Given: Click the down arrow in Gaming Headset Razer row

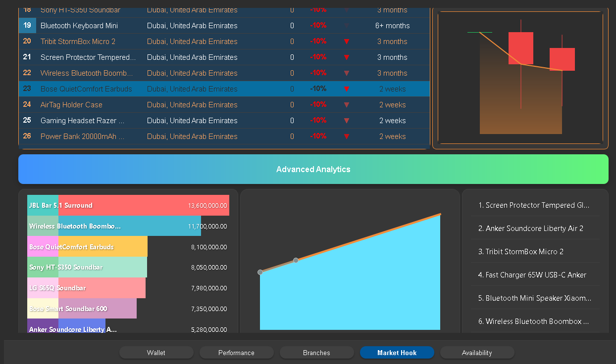Looking at the screenshot, I should [347, 121].
